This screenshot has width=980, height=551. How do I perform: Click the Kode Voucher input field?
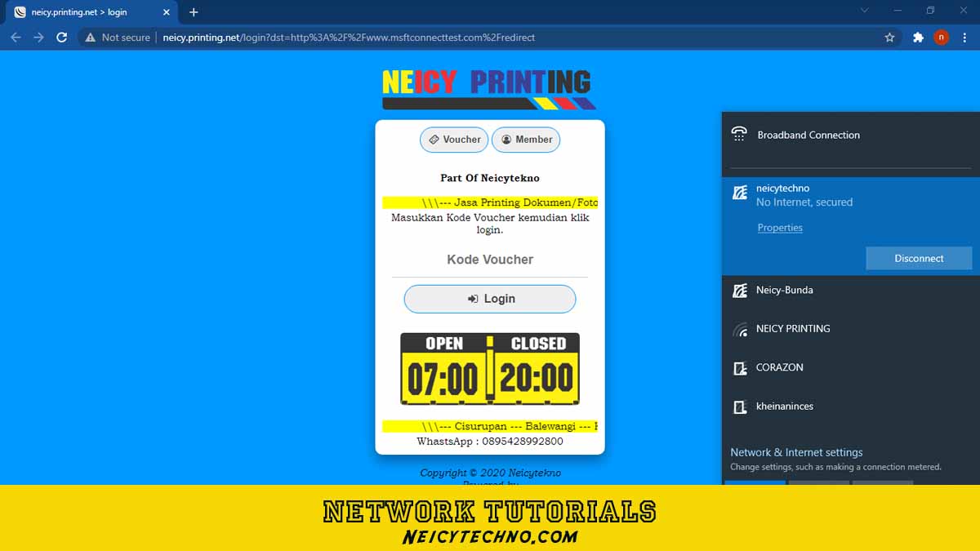point(490,260)
